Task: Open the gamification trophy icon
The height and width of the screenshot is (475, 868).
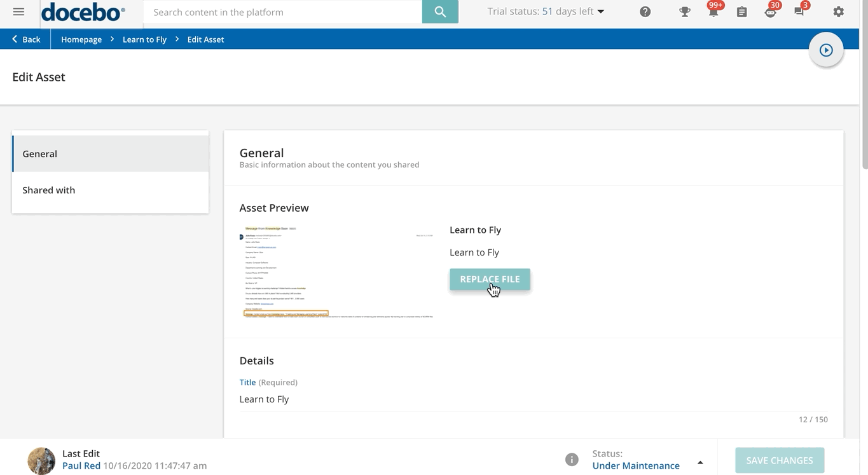Action: tap(685, 12)
